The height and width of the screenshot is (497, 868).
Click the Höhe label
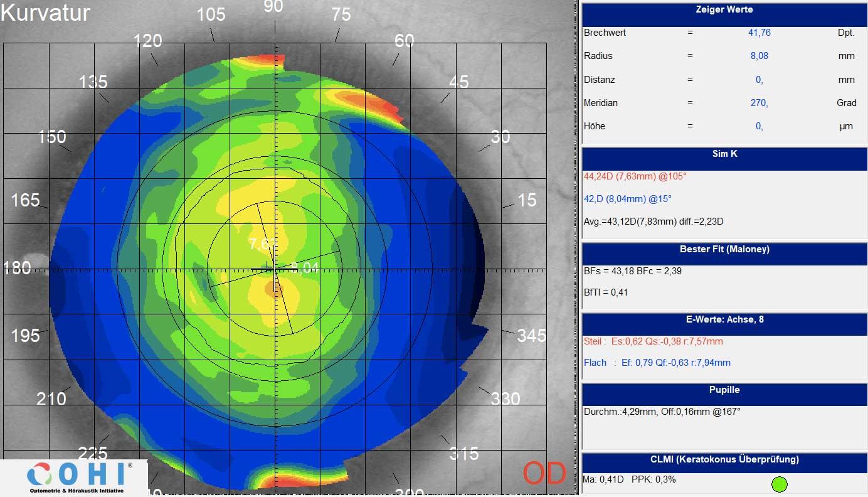[595, 126]
